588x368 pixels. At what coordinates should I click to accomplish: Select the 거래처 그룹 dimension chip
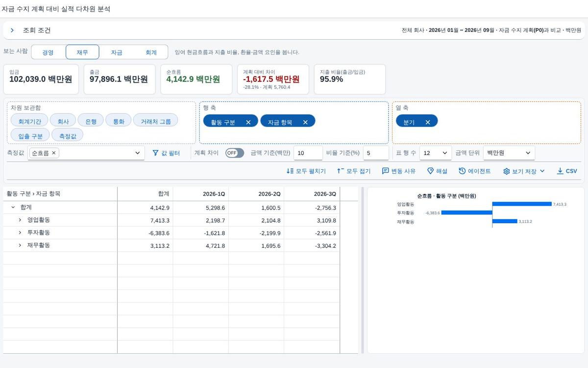point(156,121)
